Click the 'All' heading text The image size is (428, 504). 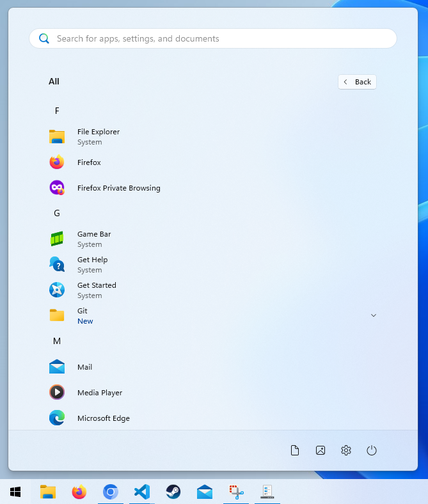pos(54,81)
